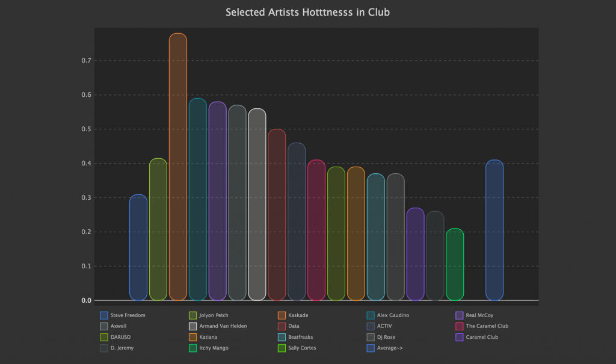Click the Average legend icon

pos(371,348)
